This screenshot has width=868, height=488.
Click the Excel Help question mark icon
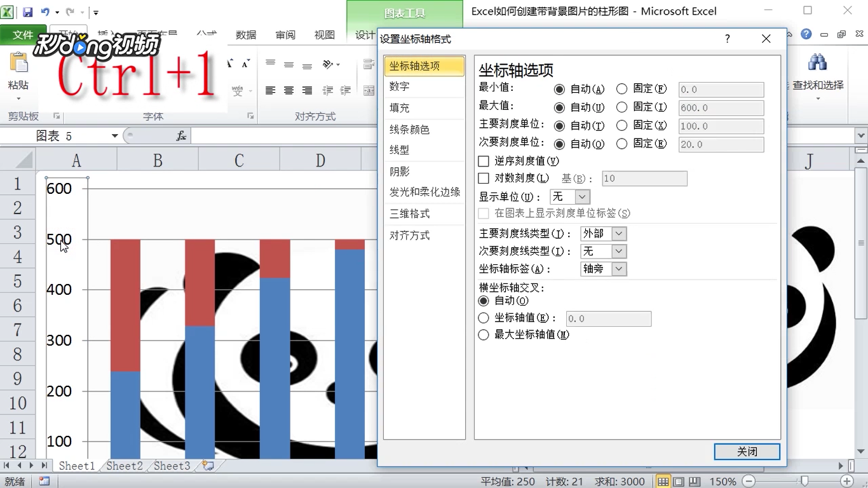point(806,34)
